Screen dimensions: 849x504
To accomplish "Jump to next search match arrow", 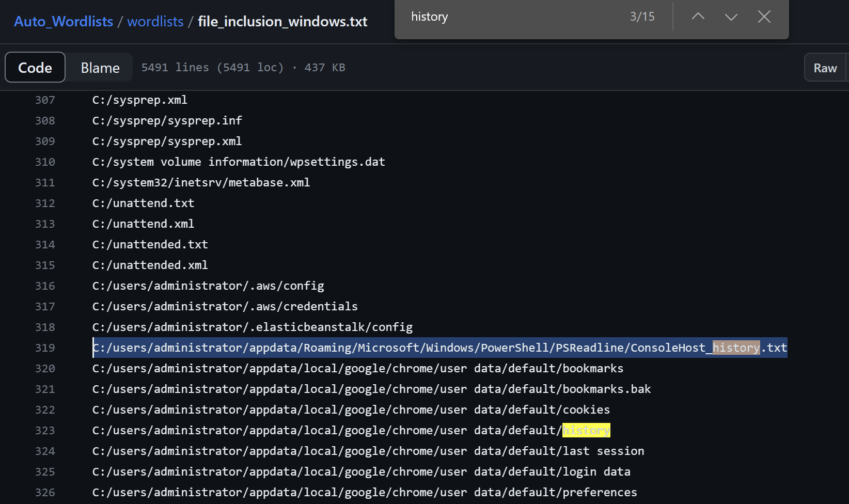I will 731,17.
